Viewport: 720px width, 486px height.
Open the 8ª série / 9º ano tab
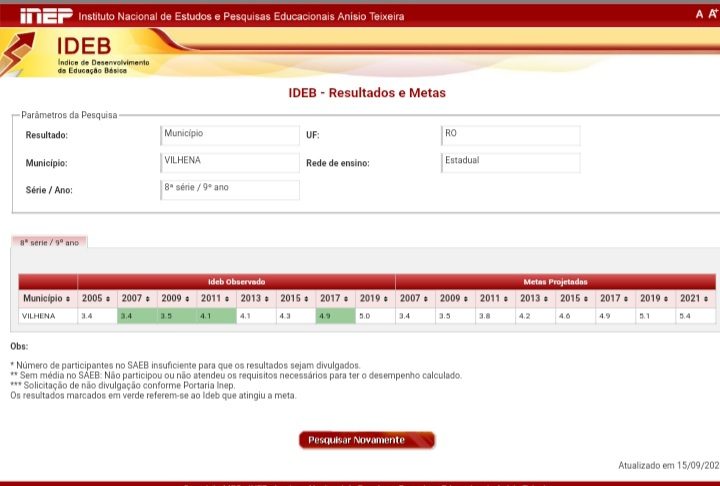(50, 242)
